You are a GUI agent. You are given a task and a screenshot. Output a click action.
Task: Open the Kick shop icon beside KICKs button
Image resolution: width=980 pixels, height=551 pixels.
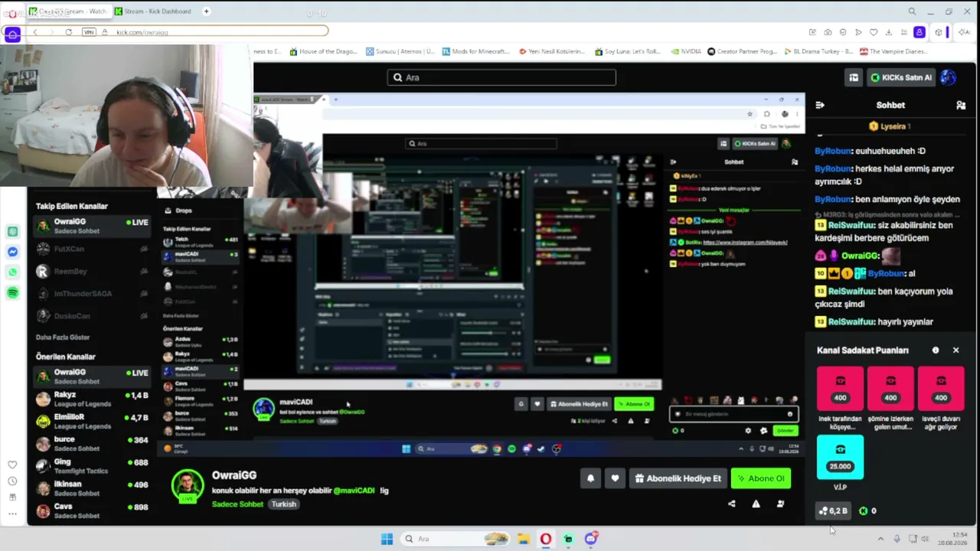(854, 77)
